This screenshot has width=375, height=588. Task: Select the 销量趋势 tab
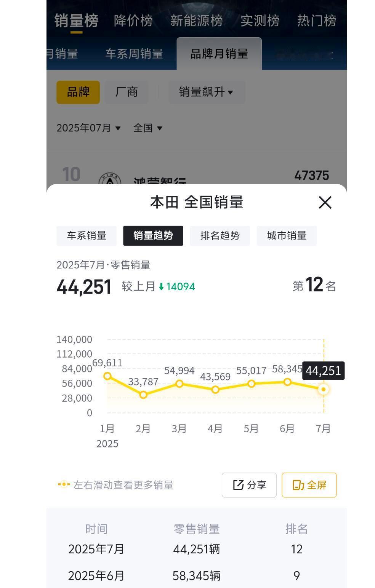(153, 236)
